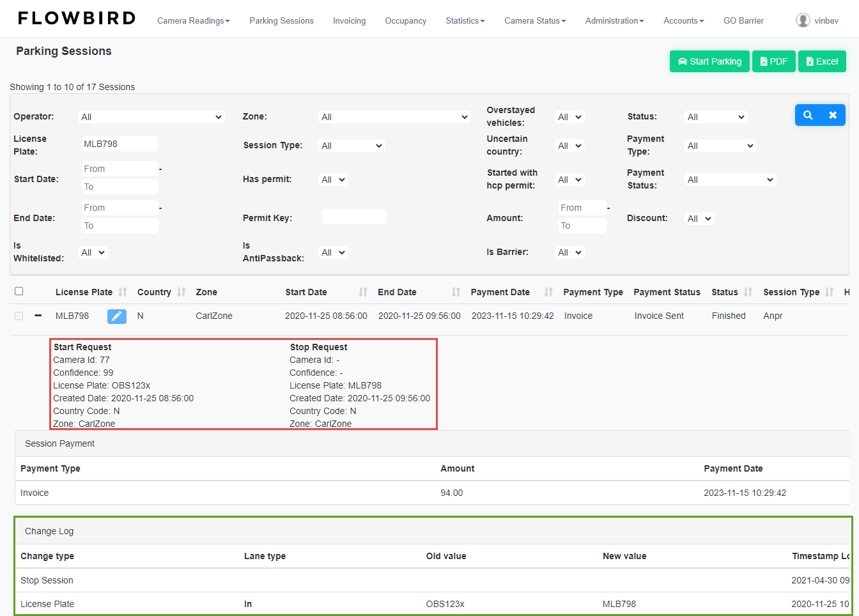Clear filters with the X icon
The width and height of the screenshot is (859, 616).
833,115
